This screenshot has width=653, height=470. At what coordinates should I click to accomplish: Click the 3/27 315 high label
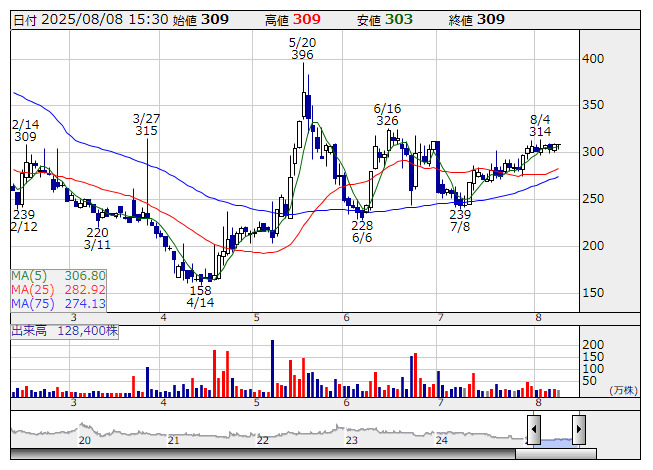[146, 124]
